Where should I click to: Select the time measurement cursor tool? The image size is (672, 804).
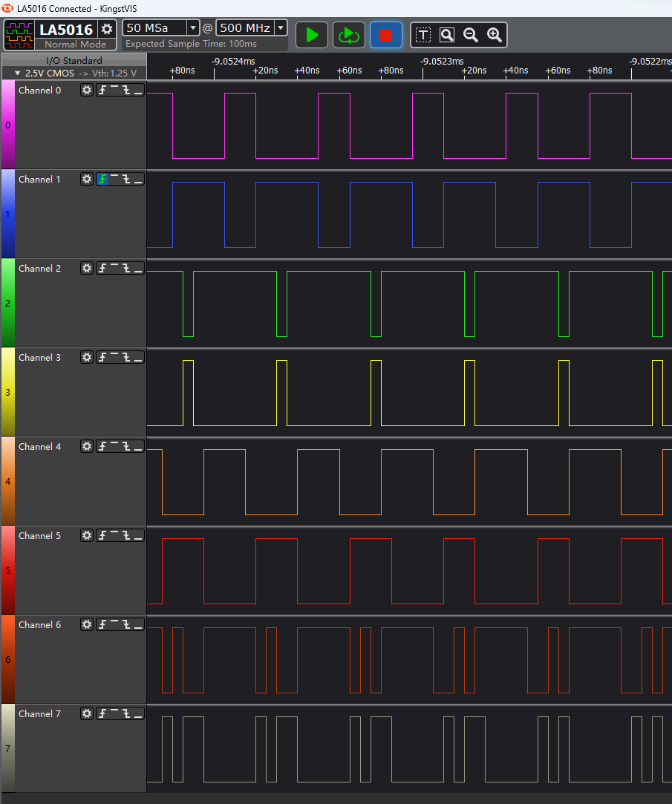click(423, 35)
